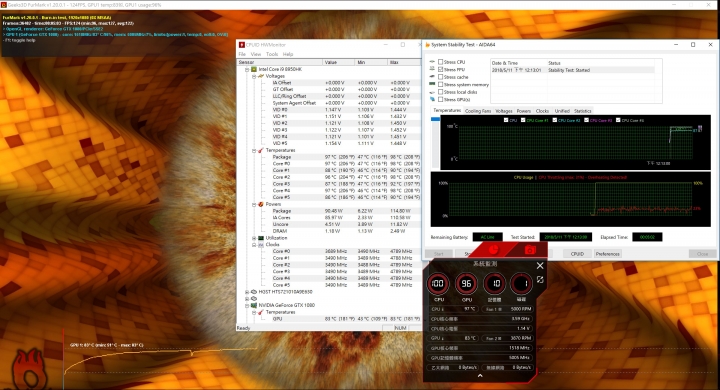Uncheck the Stress FPU checkbox
Viewport: 720px width, 390px height.
pos(440,69)
